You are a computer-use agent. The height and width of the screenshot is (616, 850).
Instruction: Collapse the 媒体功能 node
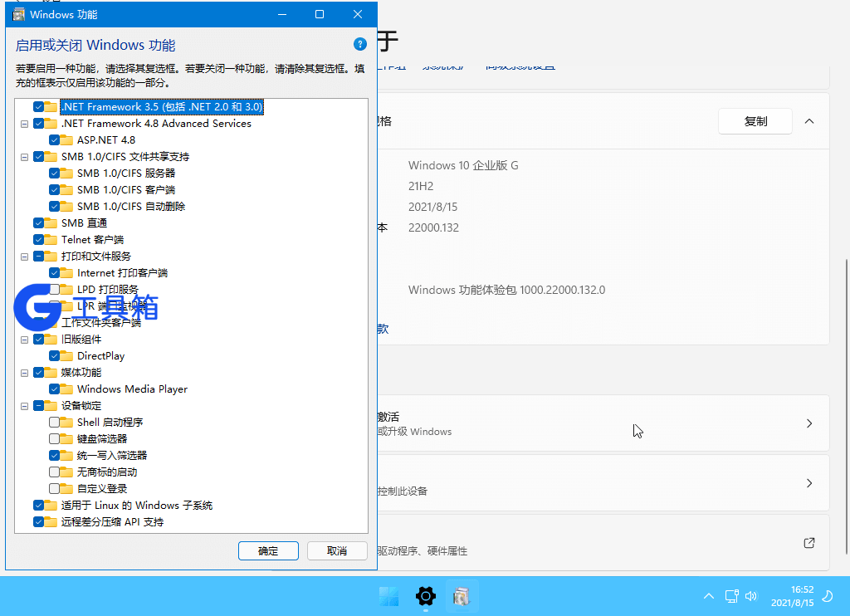tap(24, 373)
